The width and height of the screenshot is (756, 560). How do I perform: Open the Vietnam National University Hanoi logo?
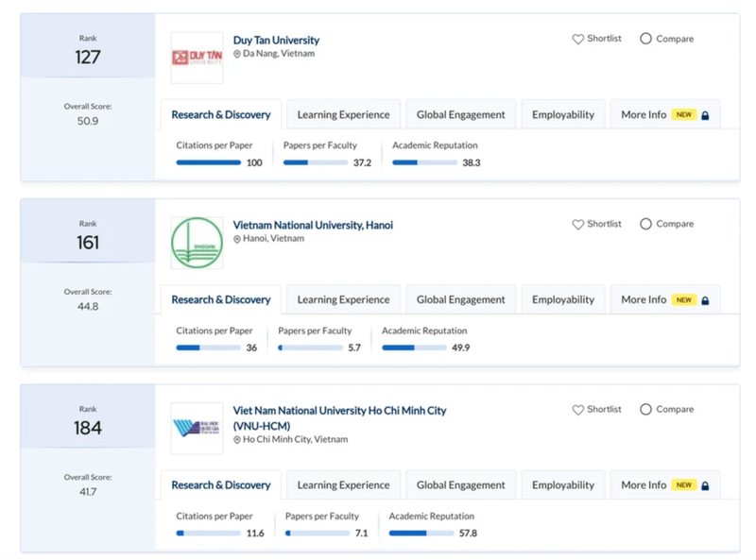[197, 243]
